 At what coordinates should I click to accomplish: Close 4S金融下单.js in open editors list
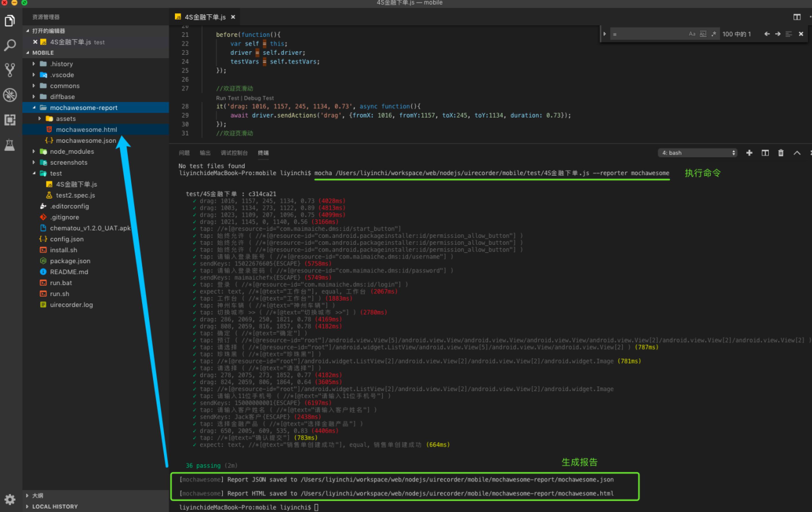click(x=35, y=42)
